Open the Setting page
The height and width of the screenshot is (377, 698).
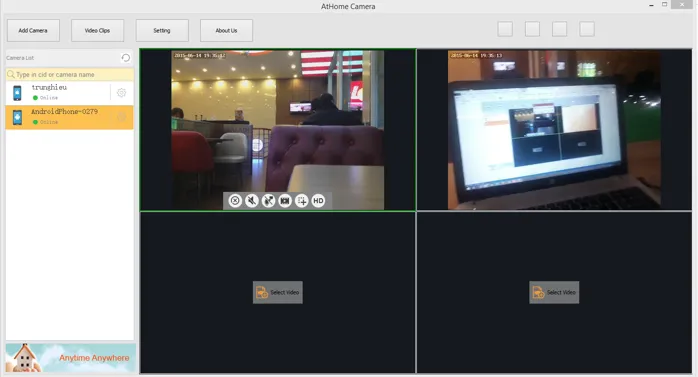pyautogui.click(x=162, y=30)
